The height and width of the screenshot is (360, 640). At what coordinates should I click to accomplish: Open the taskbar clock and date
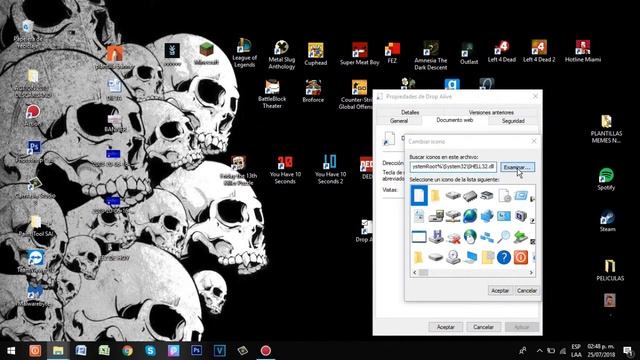pyautogui.click(x=602, y=351)
